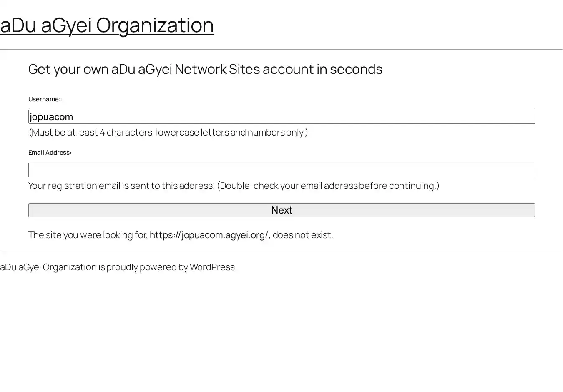Click the 'is proudly powered by' footer text

143,267
